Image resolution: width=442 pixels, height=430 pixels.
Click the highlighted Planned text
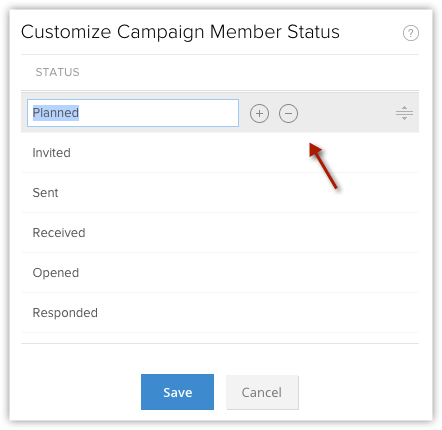coord(56,113)
